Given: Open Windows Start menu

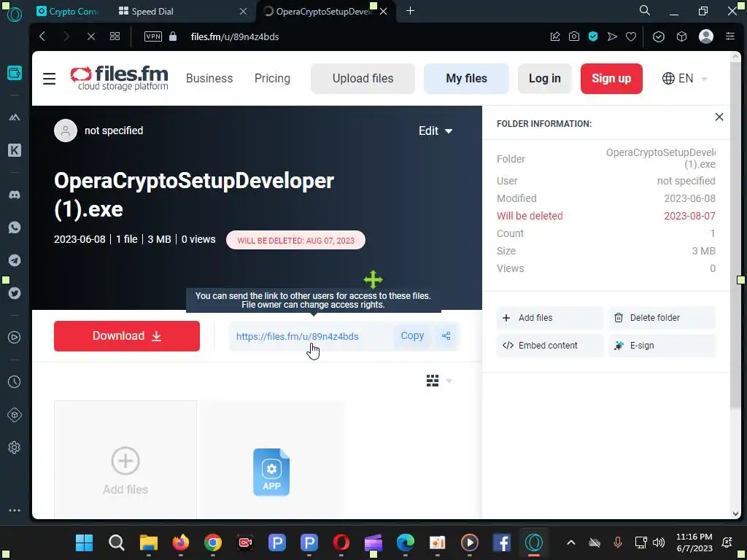Looking at the screenshot, I should [x=85, y=542].
